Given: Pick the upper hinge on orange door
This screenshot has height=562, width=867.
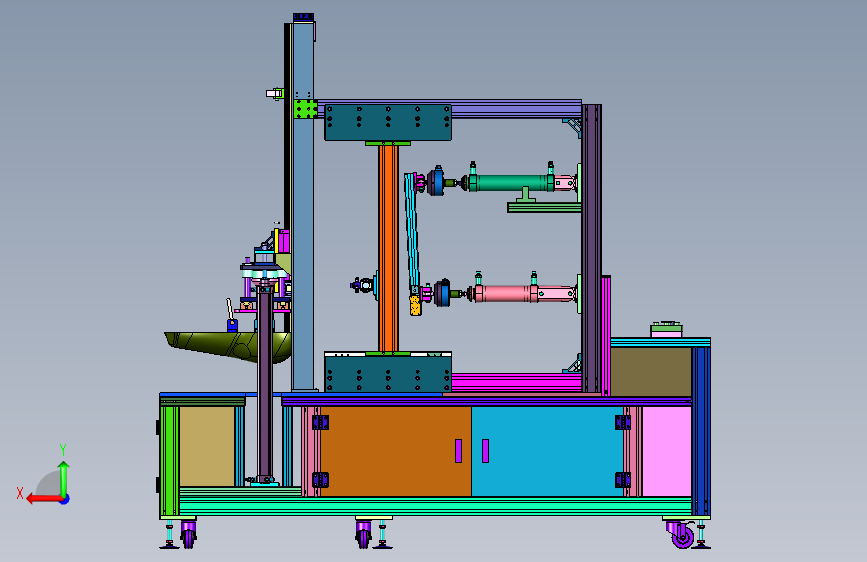Looking at the screenshot, I should pyautogui.click(x=320, y=423).
